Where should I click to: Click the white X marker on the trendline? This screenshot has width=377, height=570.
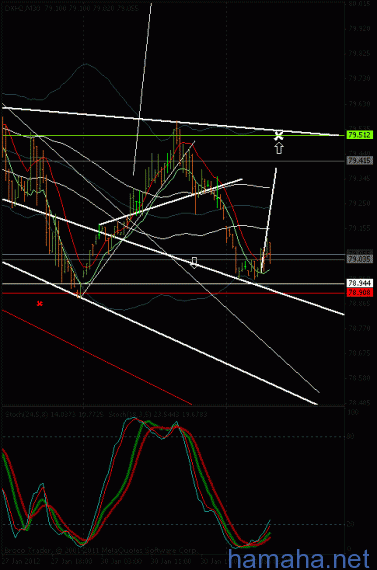(x=278, y=136)
